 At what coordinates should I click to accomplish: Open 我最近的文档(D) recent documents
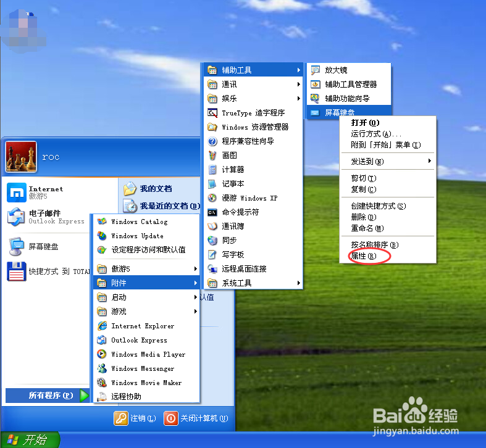click(x=161, y=206)
